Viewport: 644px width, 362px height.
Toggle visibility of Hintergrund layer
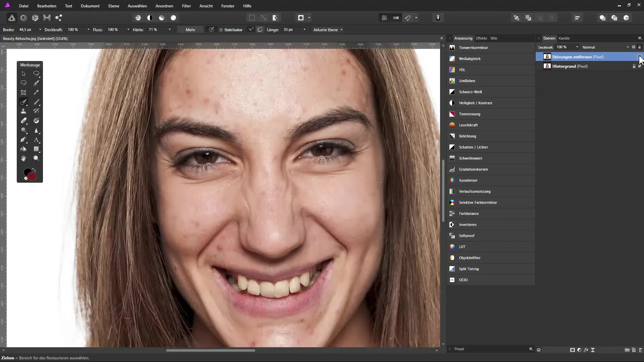(x=640, y=66)
